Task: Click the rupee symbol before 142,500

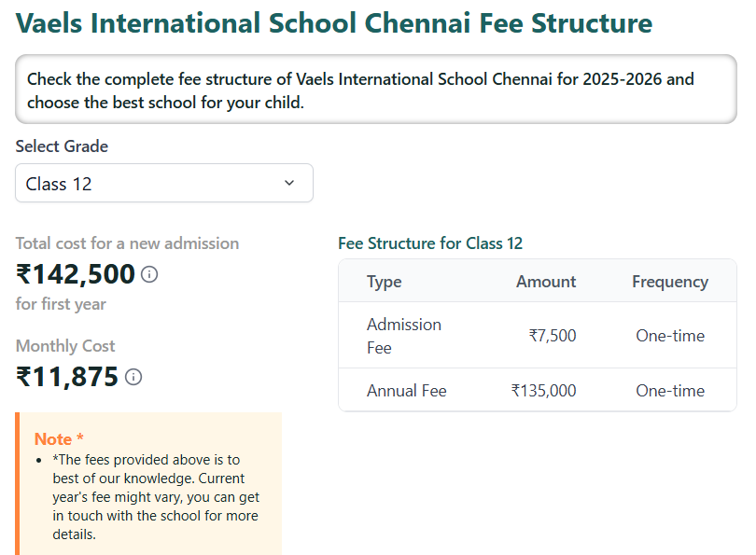Action: (x=26, y=274)
